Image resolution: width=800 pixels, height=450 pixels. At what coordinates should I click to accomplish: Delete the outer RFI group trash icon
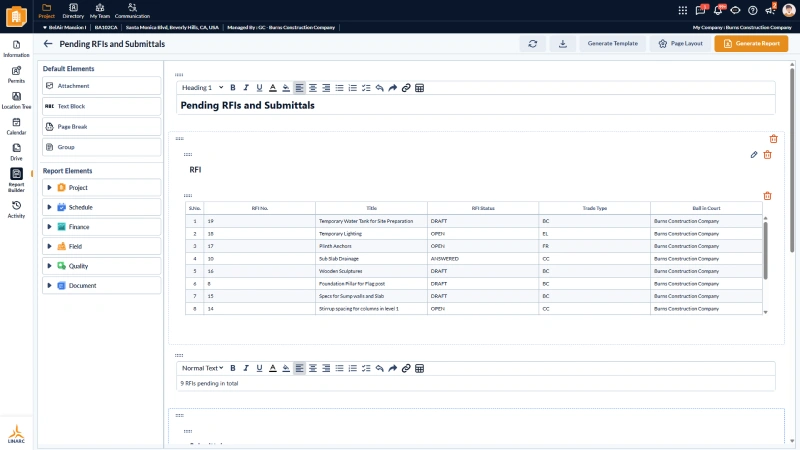coord(773,139)
